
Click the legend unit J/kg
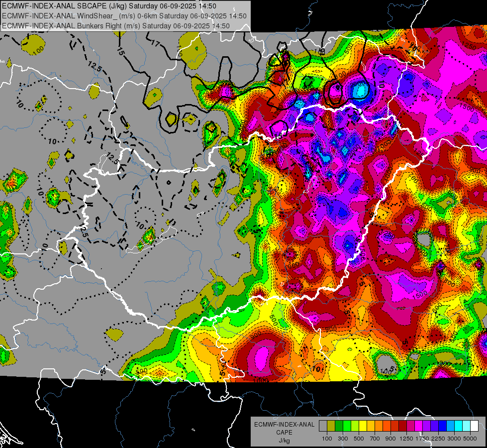coord(284,441)
